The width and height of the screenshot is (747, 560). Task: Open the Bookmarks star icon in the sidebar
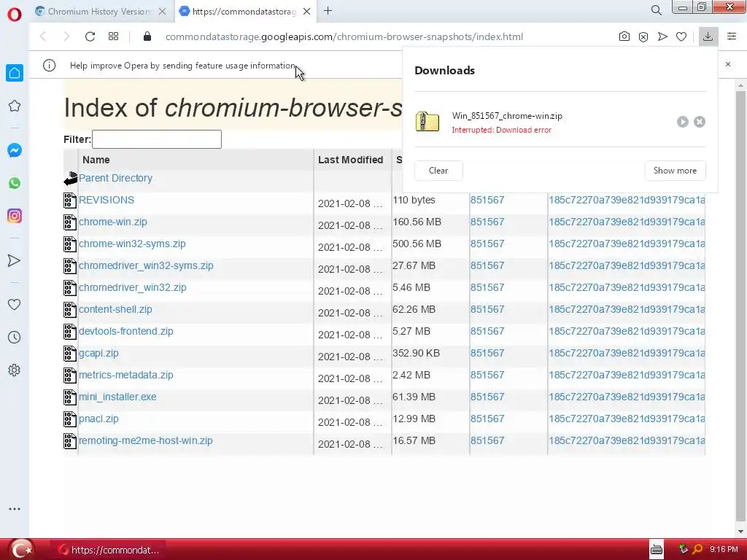[15, 106]
